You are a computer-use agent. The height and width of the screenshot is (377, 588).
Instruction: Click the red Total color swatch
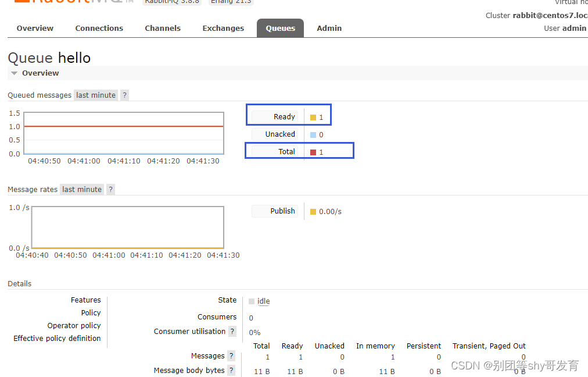(x=313, y=152)
